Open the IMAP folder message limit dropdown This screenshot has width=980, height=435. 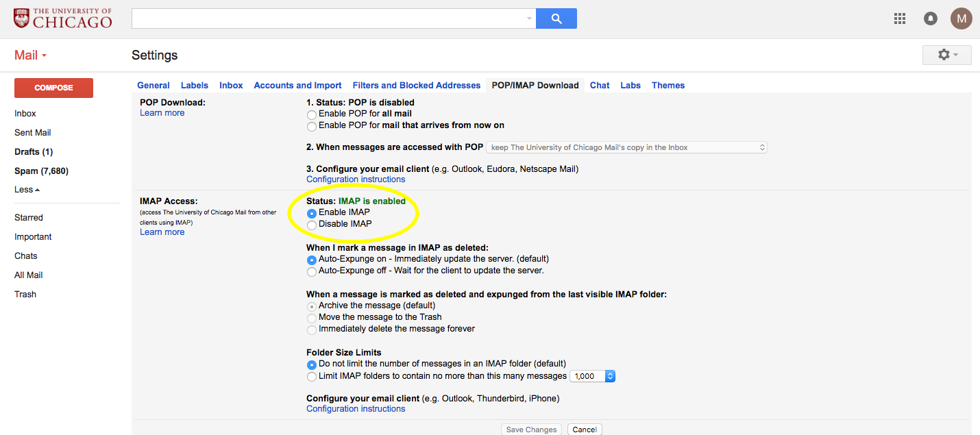[593, 376]
